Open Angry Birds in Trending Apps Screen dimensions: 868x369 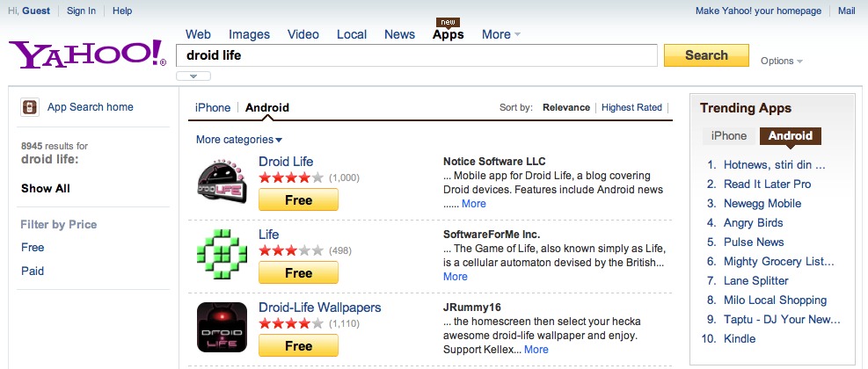pyautogui.click(x=753, y=223)
